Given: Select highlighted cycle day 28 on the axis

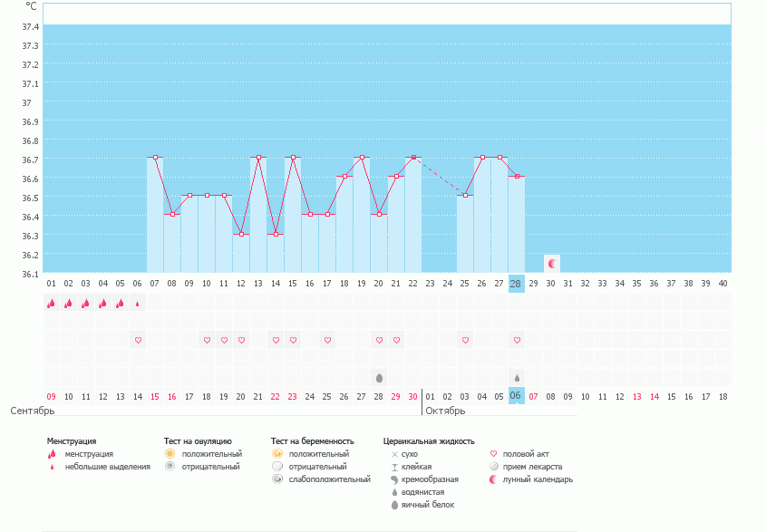Looking at the screenshot, I should [516, 284].
